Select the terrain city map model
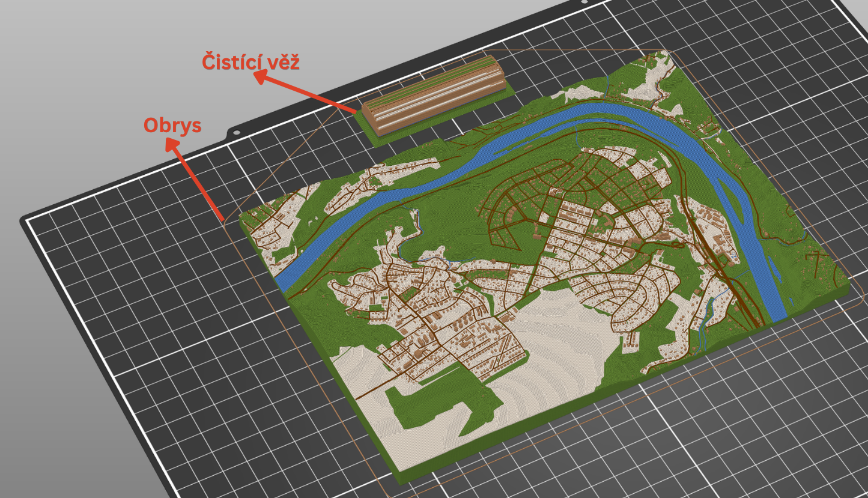This screenshot has height=498, width=868. pos(545,267)
